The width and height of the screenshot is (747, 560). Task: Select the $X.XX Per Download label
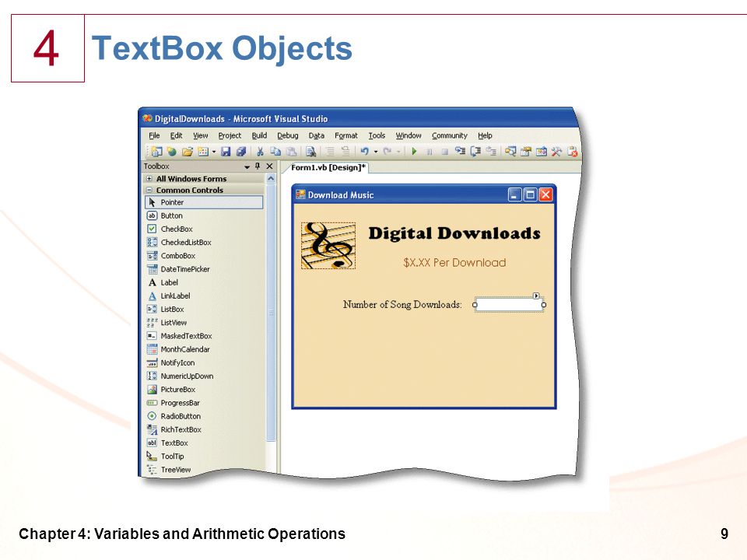(x=454, y=263)
